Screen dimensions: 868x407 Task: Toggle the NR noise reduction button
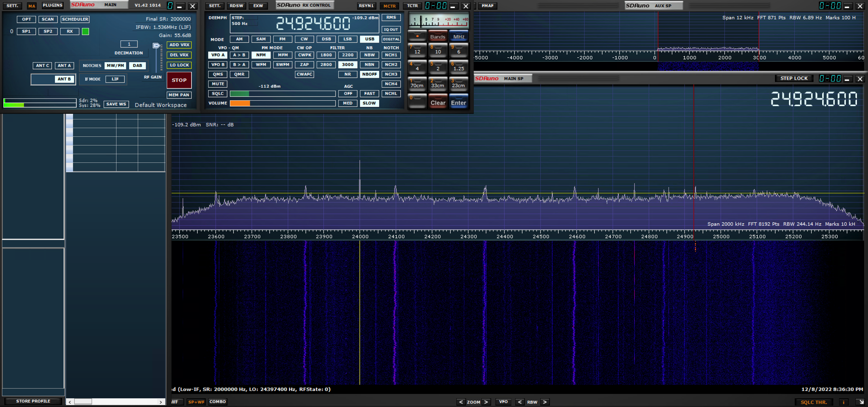click(x=347, y=74)
